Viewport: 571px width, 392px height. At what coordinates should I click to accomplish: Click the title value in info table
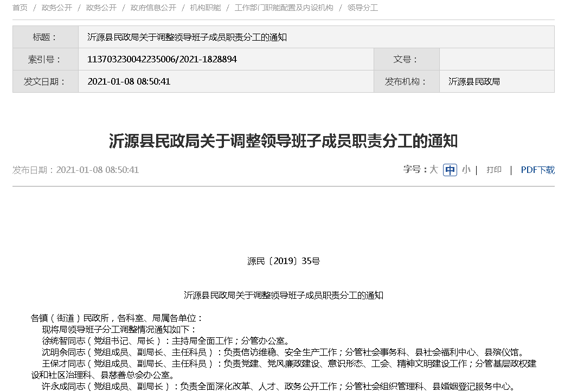pyautogui.click(x=187, y=37)
